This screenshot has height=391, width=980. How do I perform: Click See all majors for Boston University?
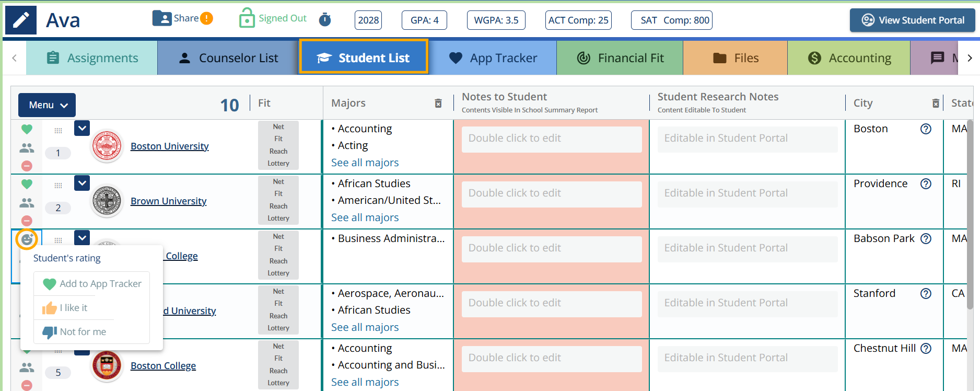click(365, 163)
